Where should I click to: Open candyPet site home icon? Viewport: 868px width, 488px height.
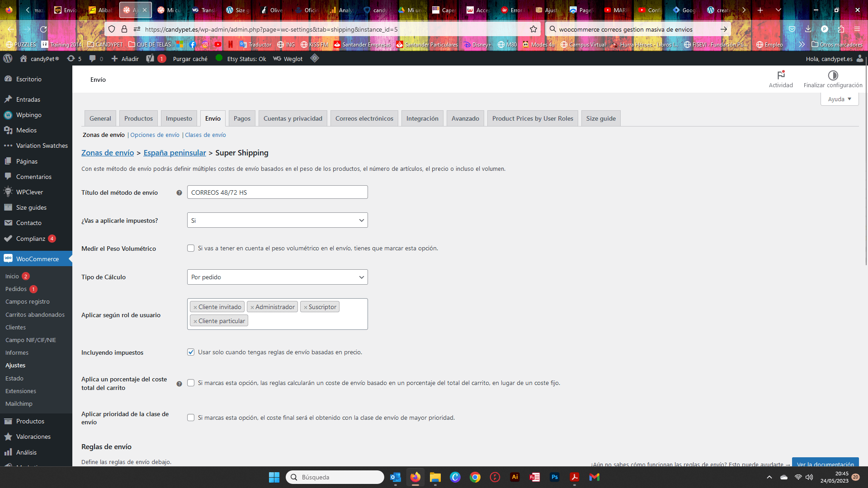[x=24, y=59]
